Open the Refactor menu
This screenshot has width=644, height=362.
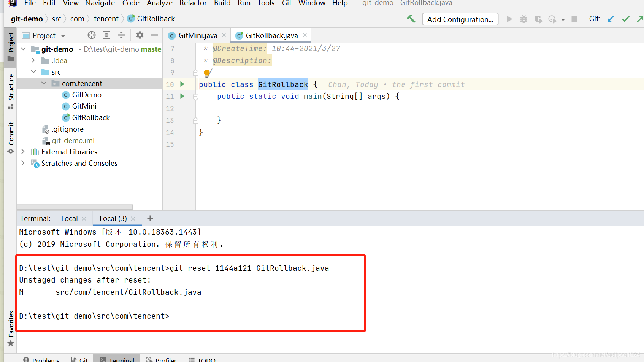click(x=193, y=3)
